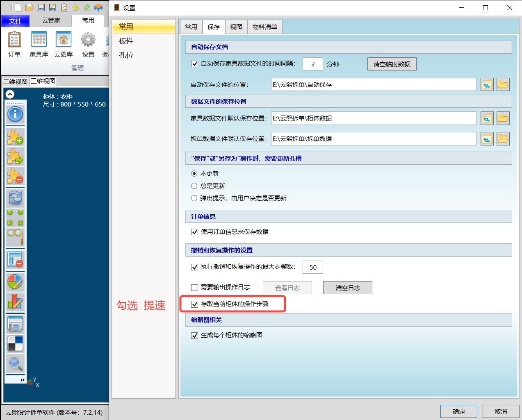Click the 清空日志 button
Viewport: 522px width, 420px height.
(348, 288)
